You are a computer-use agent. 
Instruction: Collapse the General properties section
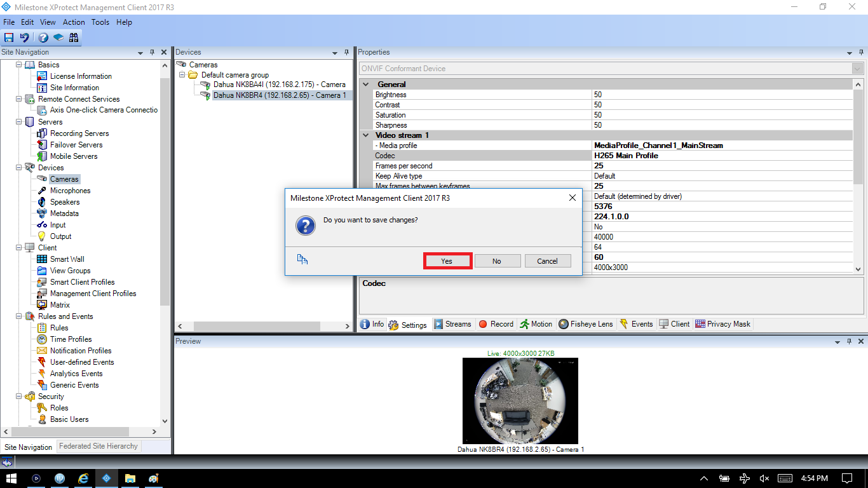[365, 84]
